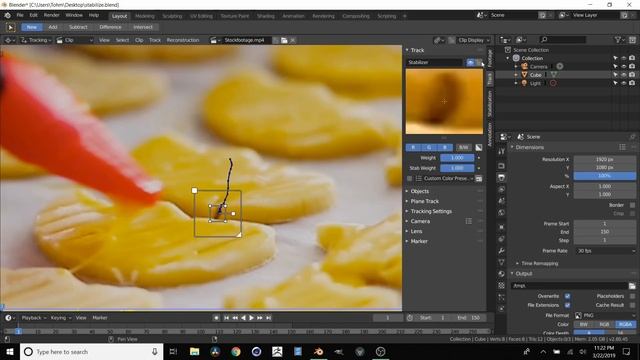Adjust the Stab Weight slider
This screenshot has height=360, width=640.
click(457, 168)
